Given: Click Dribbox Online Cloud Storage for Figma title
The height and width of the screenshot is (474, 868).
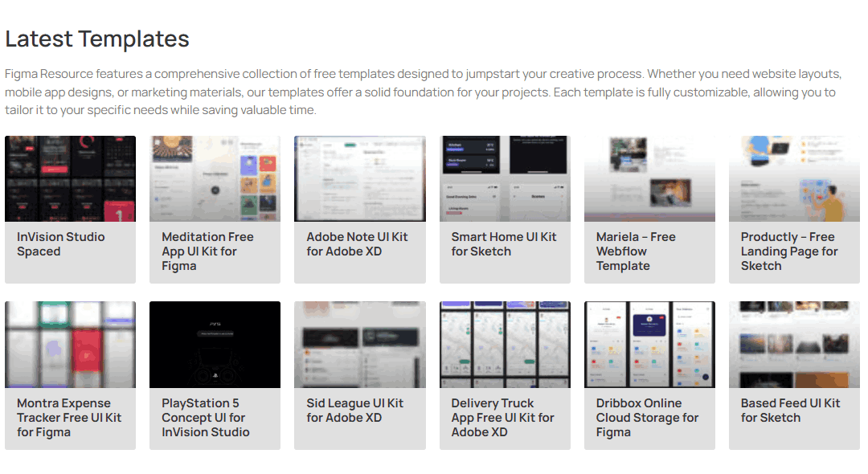Looking at the screenshot, I should pos(647,418).
